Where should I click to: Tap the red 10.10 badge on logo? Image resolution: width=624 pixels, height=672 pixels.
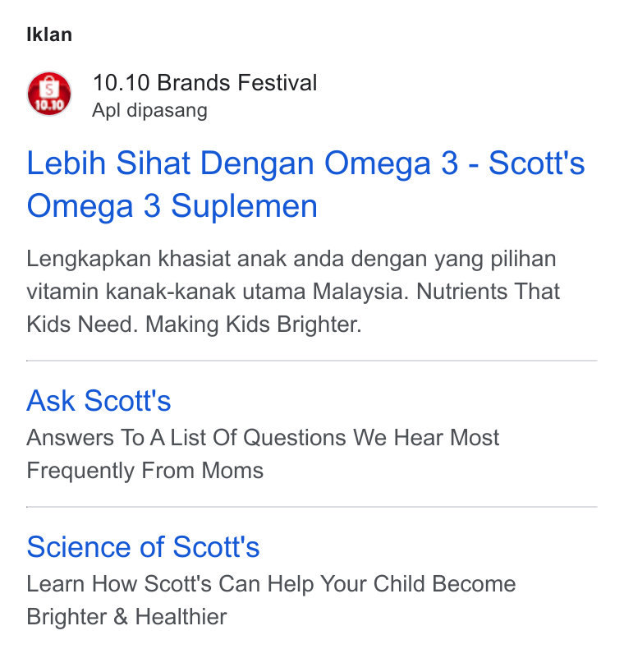point(49,105)
